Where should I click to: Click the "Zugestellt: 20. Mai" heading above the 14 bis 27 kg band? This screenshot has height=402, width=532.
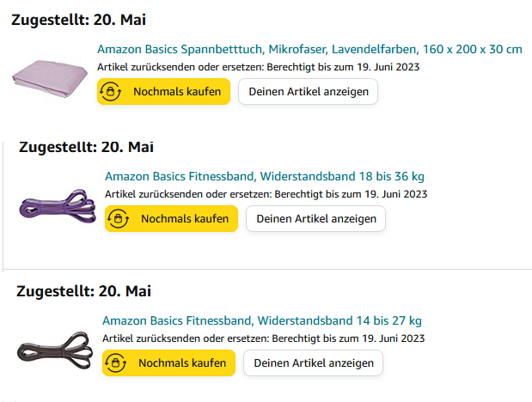[x=84, y=291]
